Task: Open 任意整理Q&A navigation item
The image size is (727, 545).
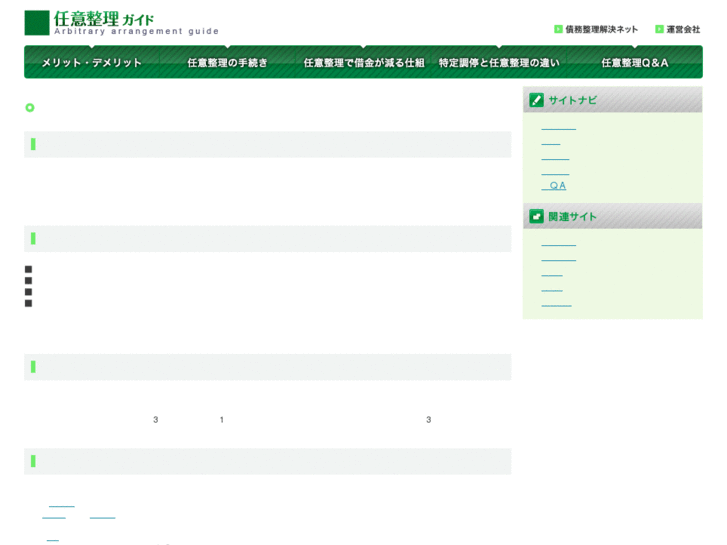Action: coord(635,63)
